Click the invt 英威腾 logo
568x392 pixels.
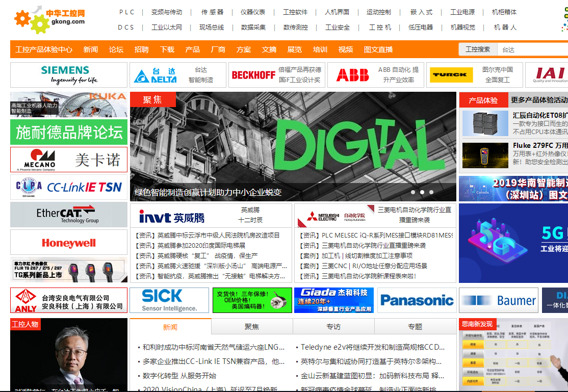click(x=172, y=217)
